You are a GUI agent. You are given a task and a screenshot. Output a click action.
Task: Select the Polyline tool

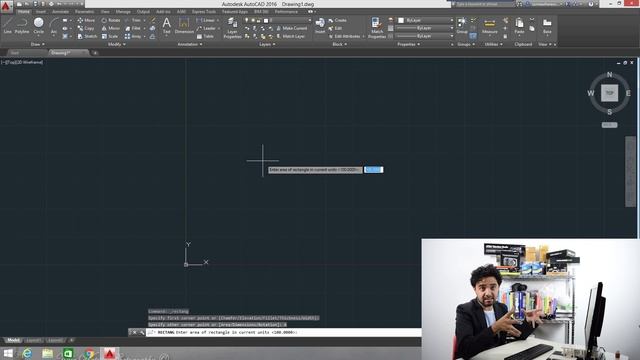click(x=22, y=25)
